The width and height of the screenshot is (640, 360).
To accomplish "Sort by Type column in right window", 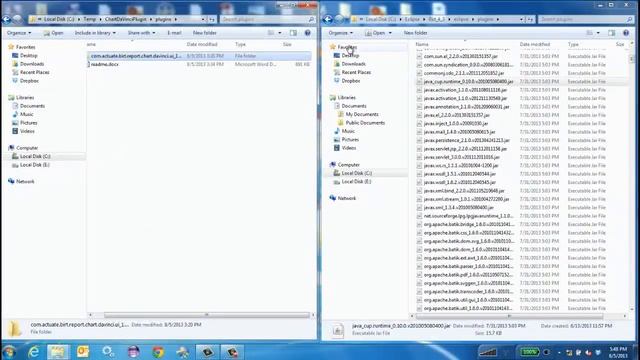I will pyautogui.click(x=573, y=44).
